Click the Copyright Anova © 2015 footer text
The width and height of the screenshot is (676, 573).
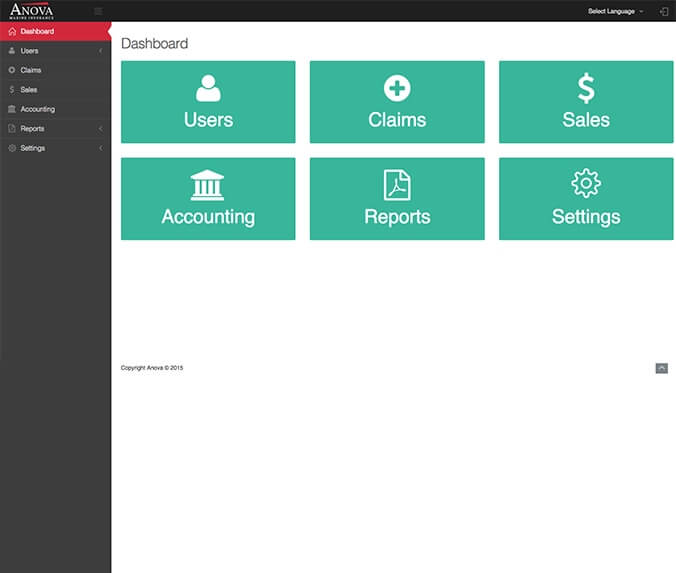152,368
